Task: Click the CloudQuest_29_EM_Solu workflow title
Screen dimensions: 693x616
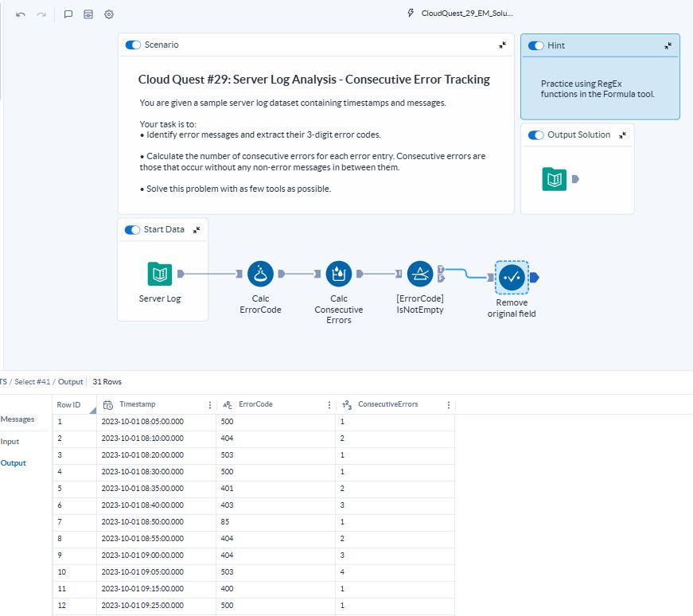Action: (467, 14)
